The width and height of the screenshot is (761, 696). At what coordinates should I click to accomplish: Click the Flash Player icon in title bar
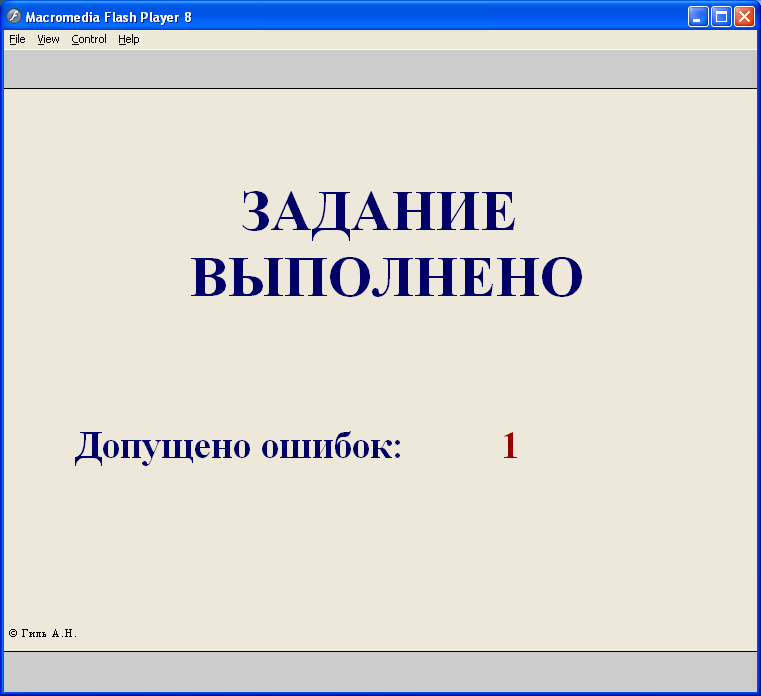14,17
